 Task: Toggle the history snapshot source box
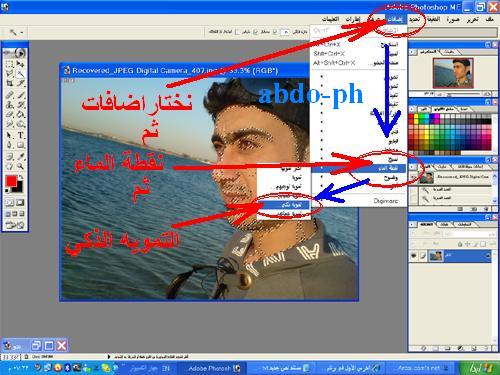[x=414, y=177]
